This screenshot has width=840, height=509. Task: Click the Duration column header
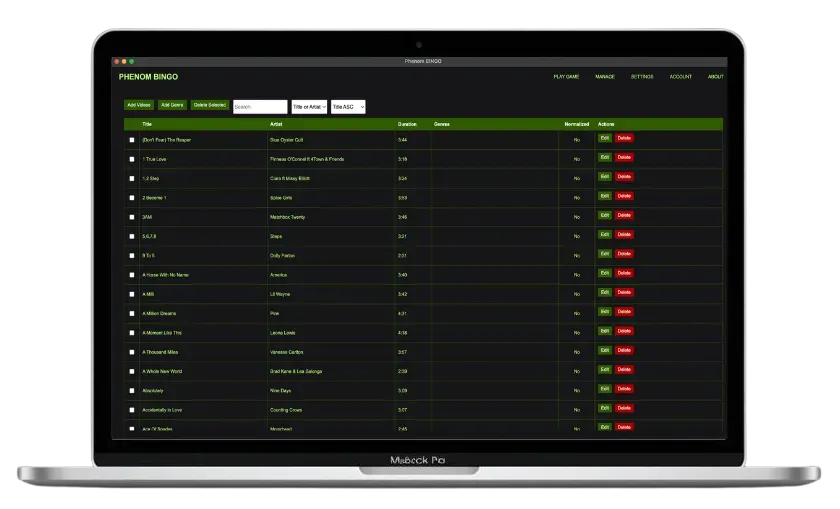(407, 124)
